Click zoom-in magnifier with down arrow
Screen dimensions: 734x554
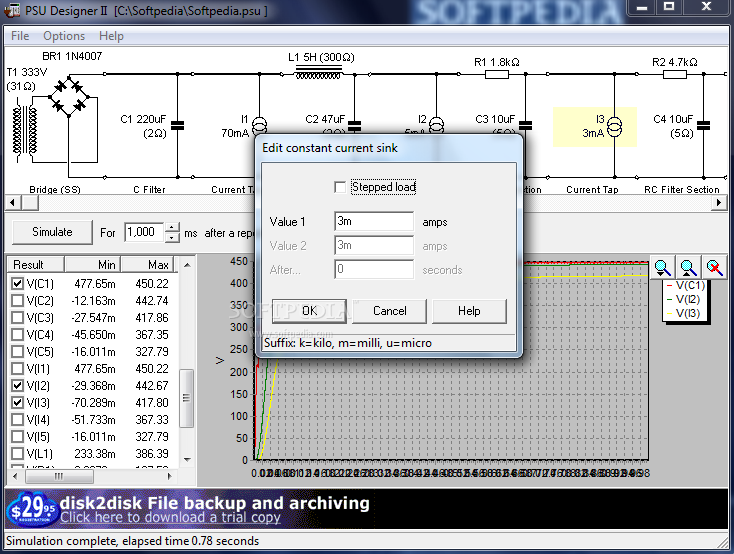pos(662,268)
